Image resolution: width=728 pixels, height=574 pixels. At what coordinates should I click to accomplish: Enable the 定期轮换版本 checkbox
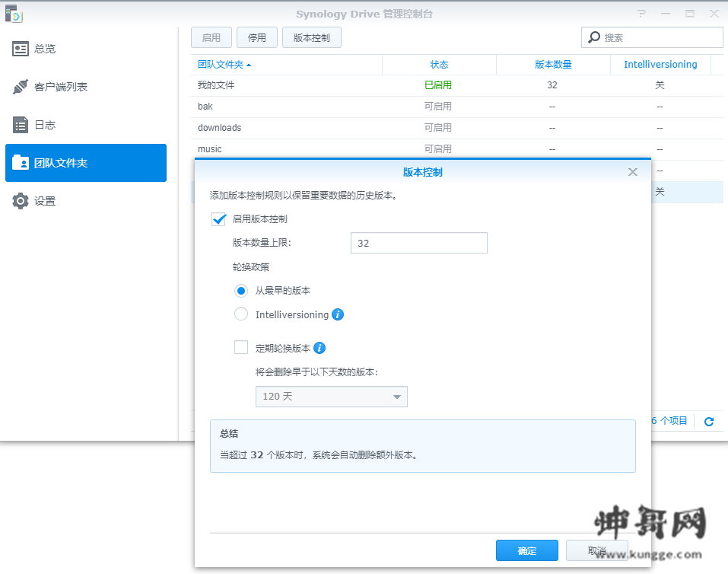(x=241, y=348)
